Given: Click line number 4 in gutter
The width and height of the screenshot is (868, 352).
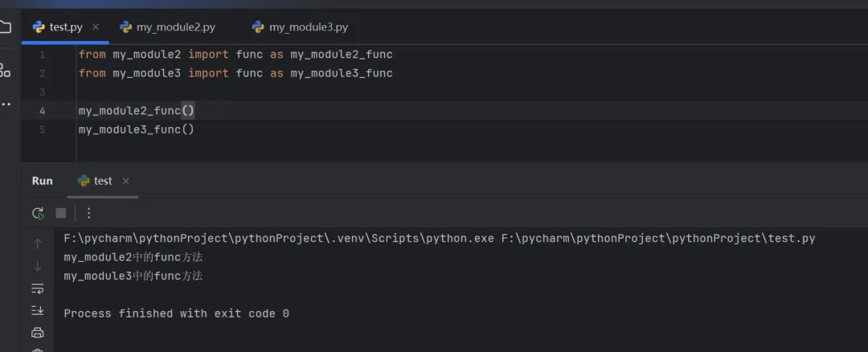Looking at the screenshot, I should click(x=42, y=111).
